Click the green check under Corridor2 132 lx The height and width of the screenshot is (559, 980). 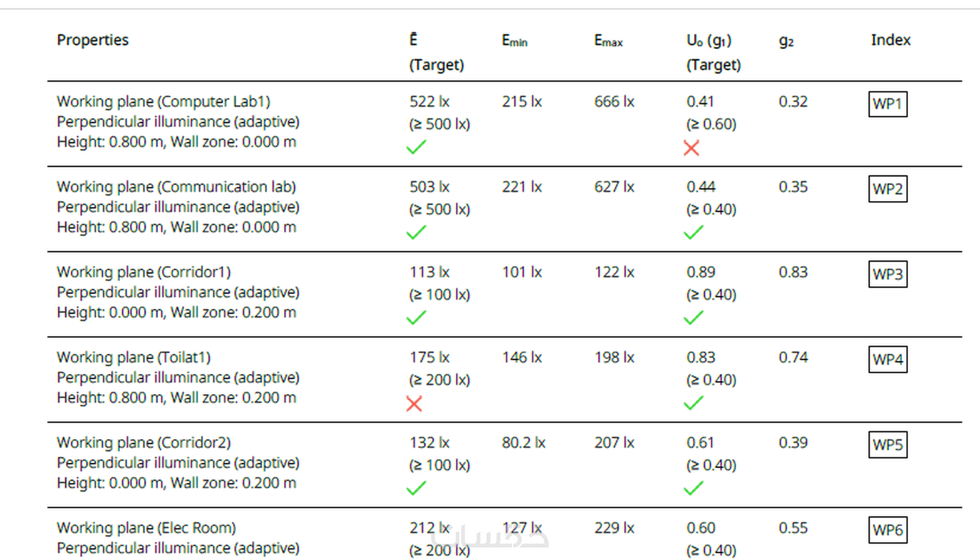coord(416,488)
